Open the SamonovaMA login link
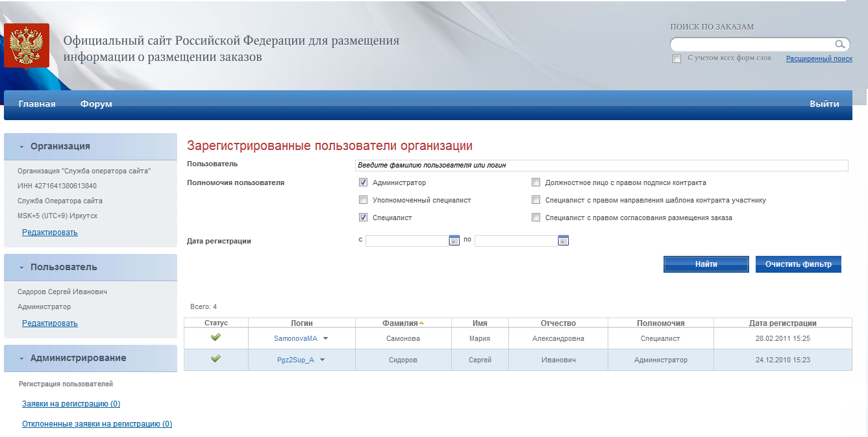Viewport: 868px width, 437px height. pyautogui.click(x=295, y=338)
